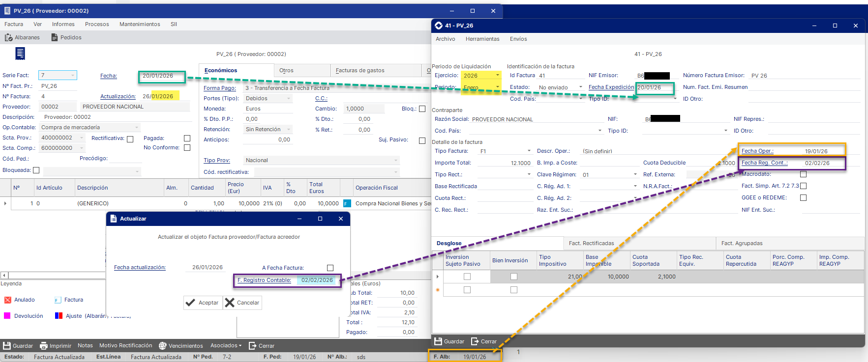Toggle the Macrodato checkbox

coord(803,174)
